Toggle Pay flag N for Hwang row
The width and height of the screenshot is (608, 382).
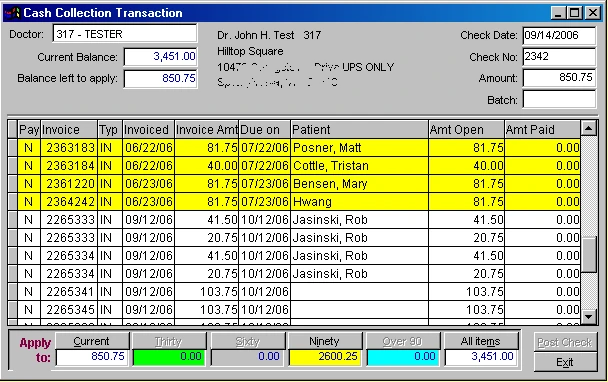(x=29, y=202)
